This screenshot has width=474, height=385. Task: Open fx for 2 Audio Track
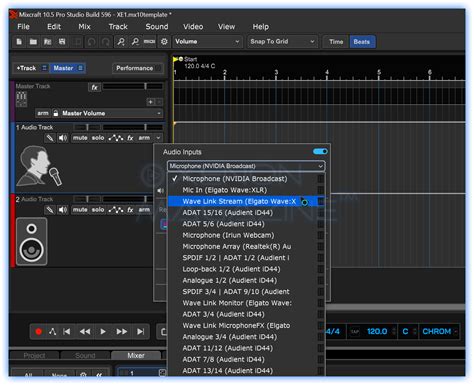point(130,210)
